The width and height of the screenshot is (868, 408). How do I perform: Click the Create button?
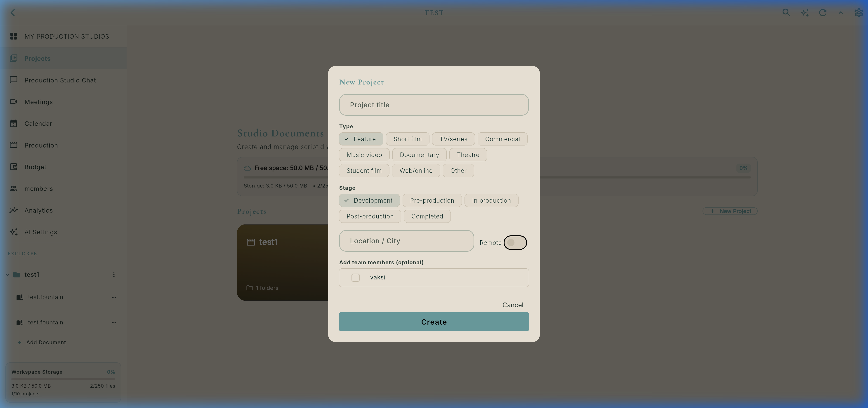tap(434, 322)
